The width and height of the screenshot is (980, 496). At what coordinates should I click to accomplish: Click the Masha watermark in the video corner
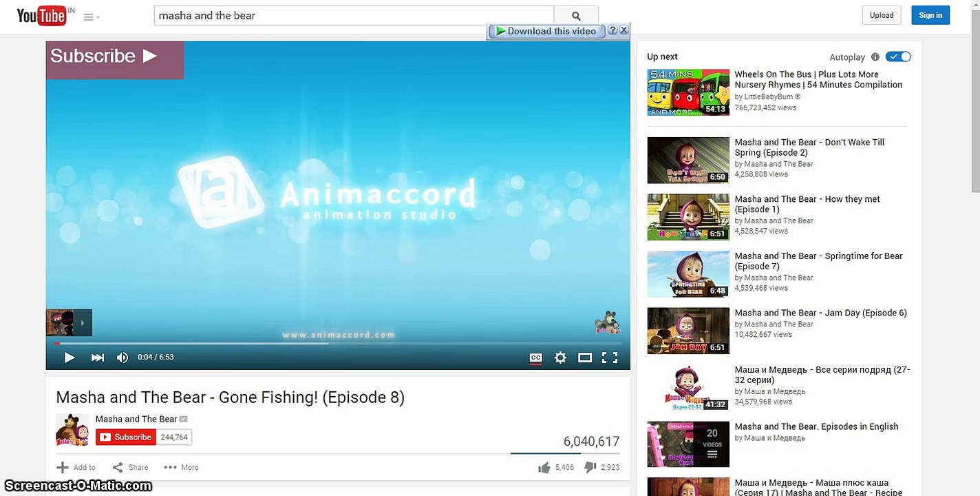607,322
